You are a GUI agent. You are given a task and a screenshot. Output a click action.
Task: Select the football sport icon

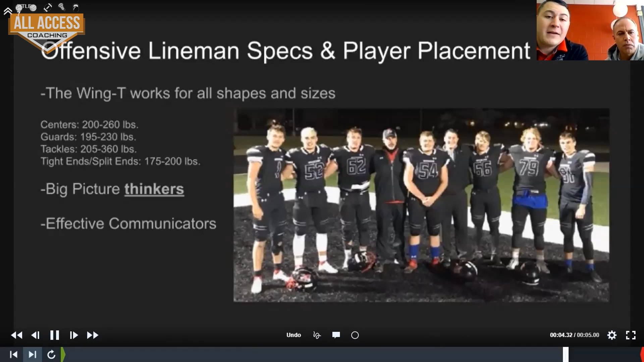pyautogui.click(x=48, y=7)
